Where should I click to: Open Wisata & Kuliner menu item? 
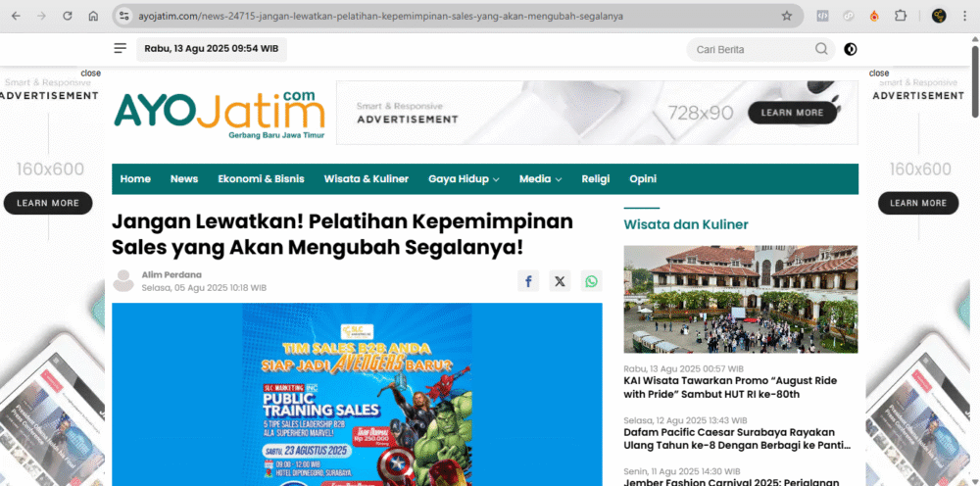[x=366, y=179]
